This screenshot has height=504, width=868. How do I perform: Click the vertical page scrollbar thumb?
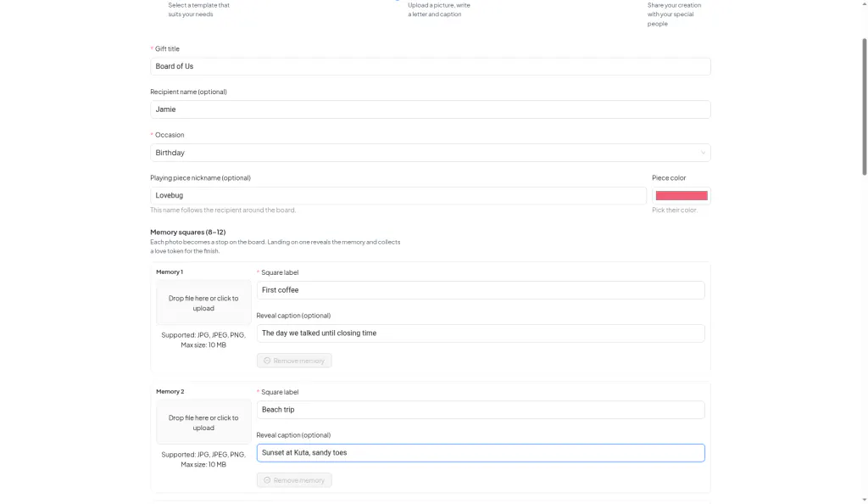[x=864, y=107]
